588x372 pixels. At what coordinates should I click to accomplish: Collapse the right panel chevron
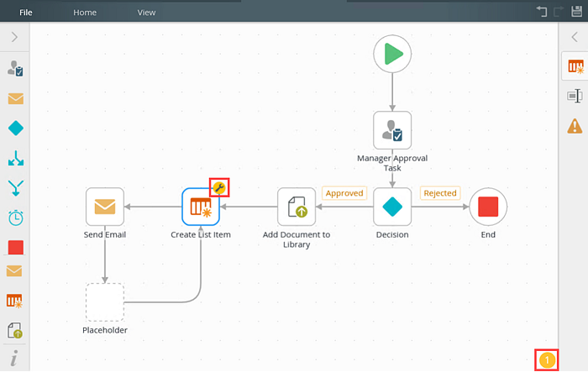[x=575, y=37]
